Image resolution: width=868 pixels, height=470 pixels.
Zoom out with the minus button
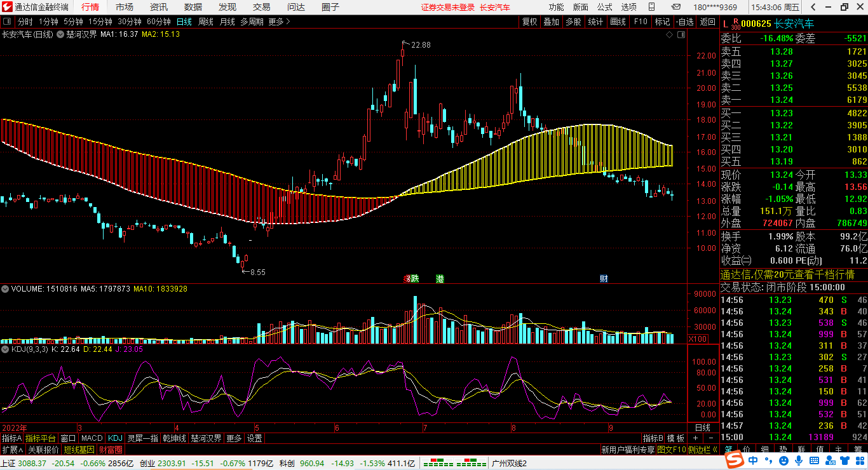(x=710, y=438)
